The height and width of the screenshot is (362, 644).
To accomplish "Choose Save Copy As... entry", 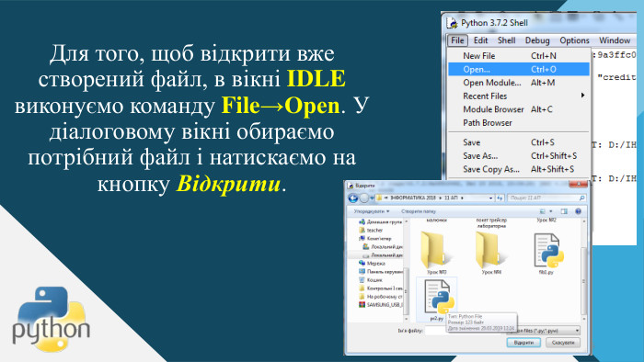I will tap(519, 169).
